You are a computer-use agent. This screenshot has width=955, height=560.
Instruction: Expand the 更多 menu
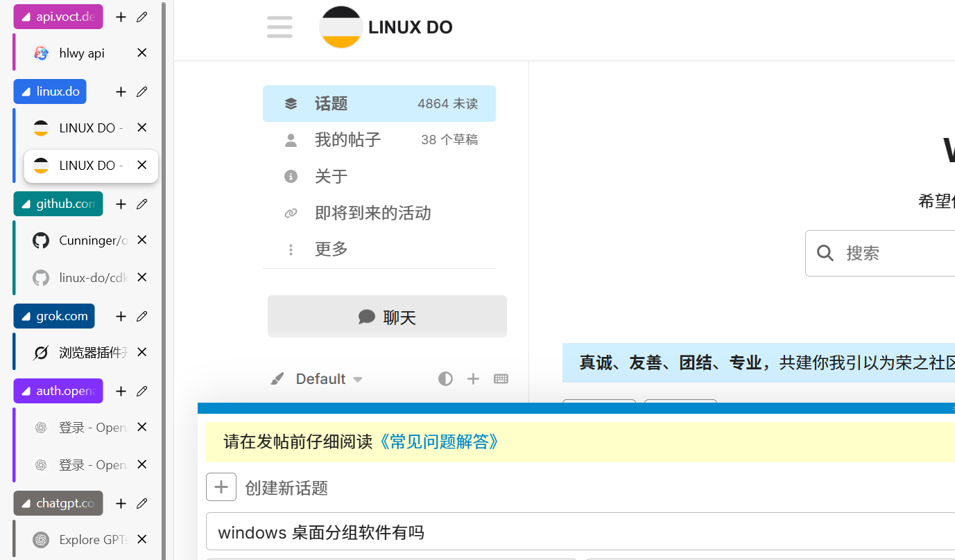pyautogui.click(x=379, y=249)
